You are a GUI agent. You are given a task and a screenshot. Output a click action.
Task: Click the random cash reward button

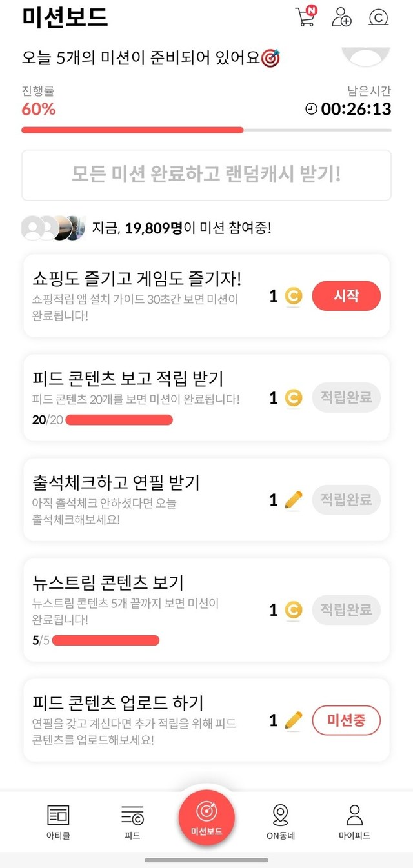206,175
